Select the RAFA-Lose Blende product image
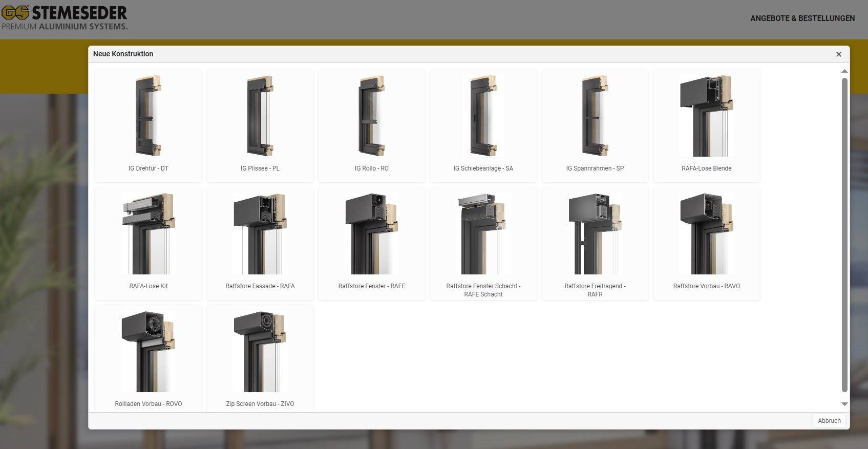The image size is (868, 449). tap(707, 116)
